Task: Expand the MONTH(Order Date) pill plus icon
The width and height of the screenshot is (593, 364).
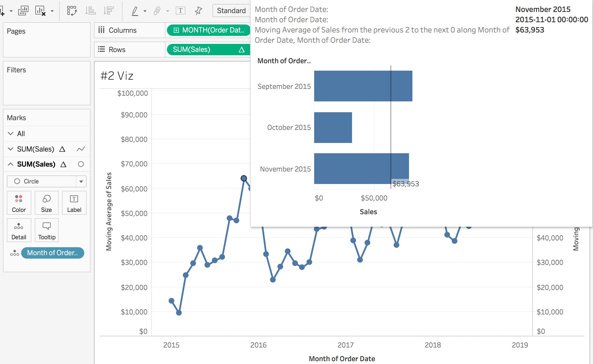Action: (x=176, y=30)
